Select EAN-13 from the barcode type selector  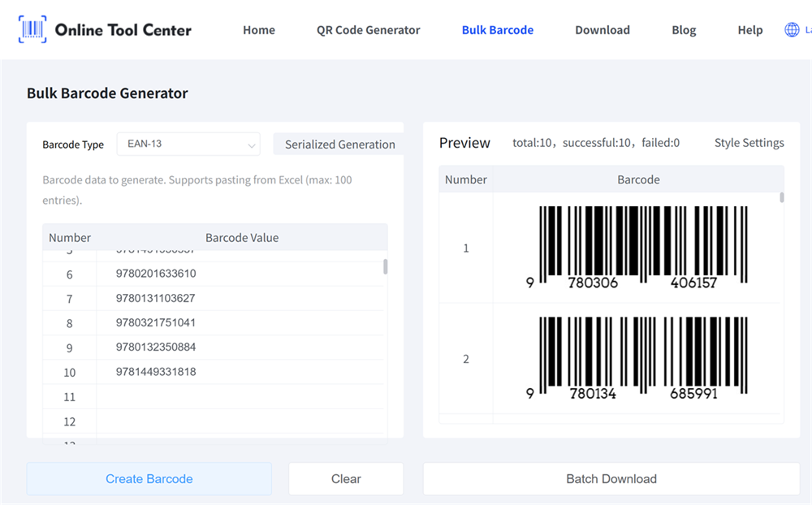pos(188,143)
